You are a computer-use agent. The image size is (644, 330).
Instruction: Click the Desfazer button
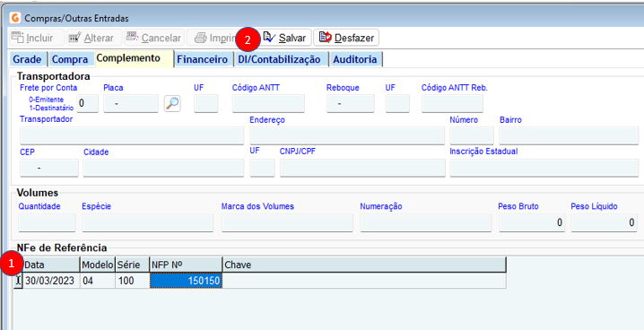346,38
